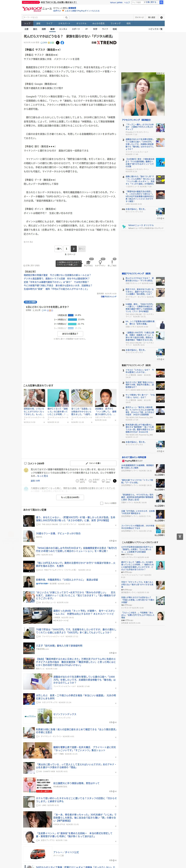Screen dimensions: 186x868
Task: React with 学びがある graduation cap icon
Action: 89,262
